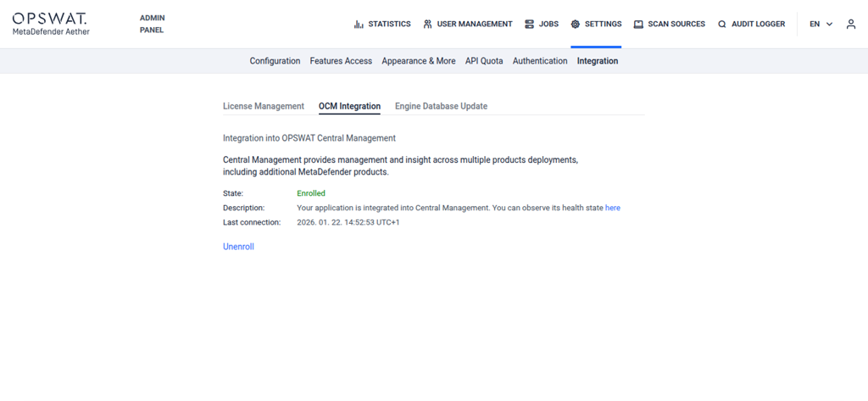Follow the 'here' health state link

[x=613, y=209]
